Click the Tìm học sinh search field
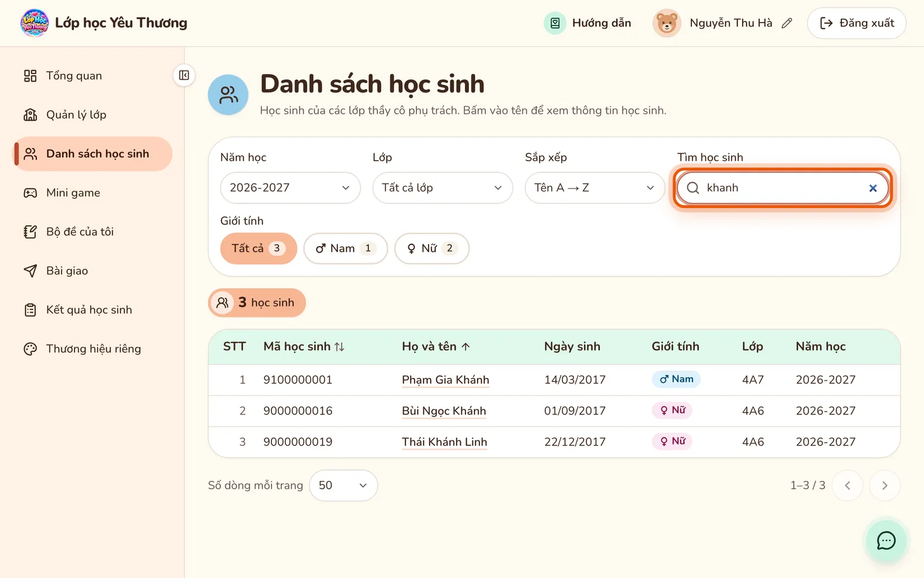The image size is (924, 578). pyautogui.click(x=783, y=188)
